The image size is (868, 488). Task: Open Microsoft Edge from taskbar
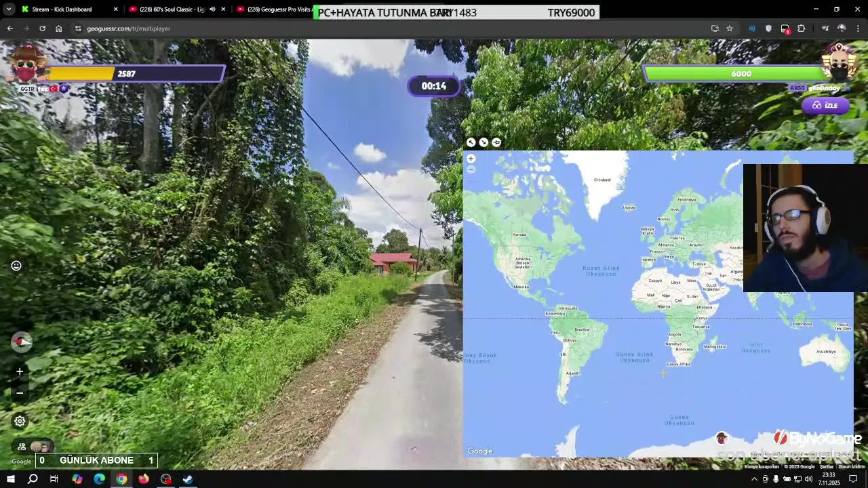pos(99,479)
